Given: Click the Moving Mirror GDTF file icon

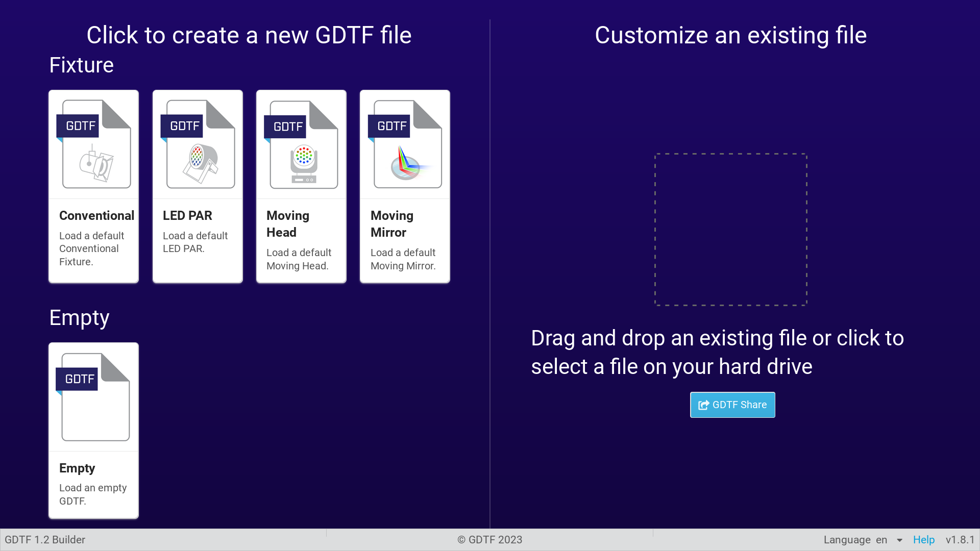Looking at the screenshot, I should pyautogui.click(x=405, y=144).
